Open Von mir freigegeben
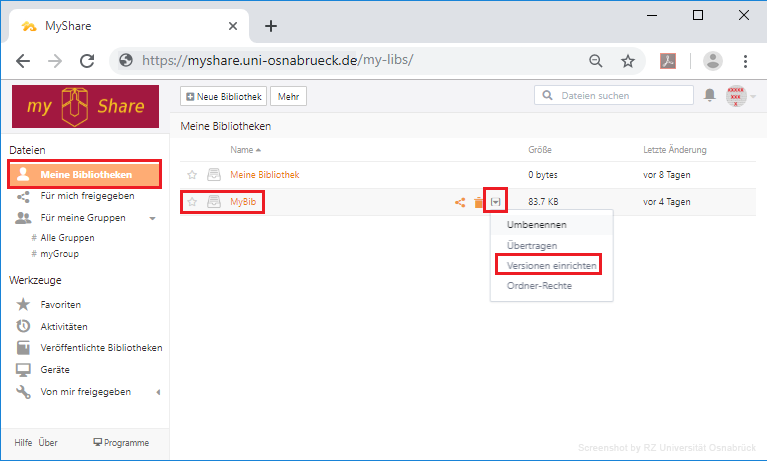Screen dimensions: 767x461 pyautogui.click(x=86, y=392)
